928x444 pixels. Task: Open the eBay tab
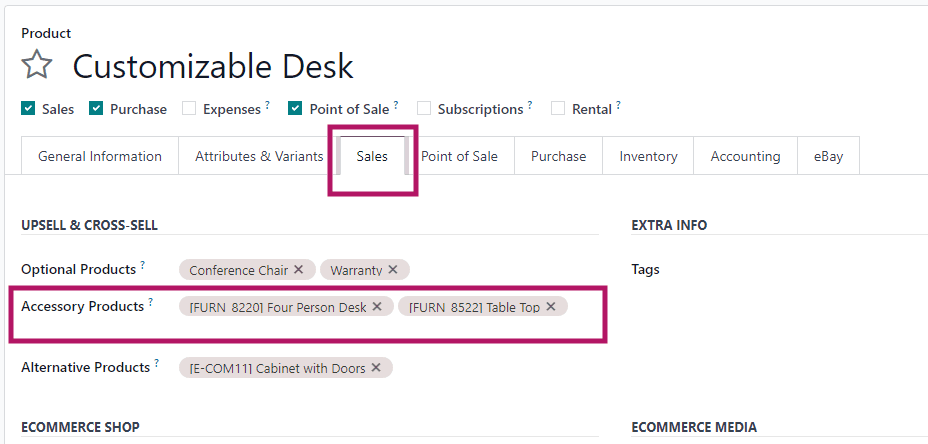coord(828,156)
